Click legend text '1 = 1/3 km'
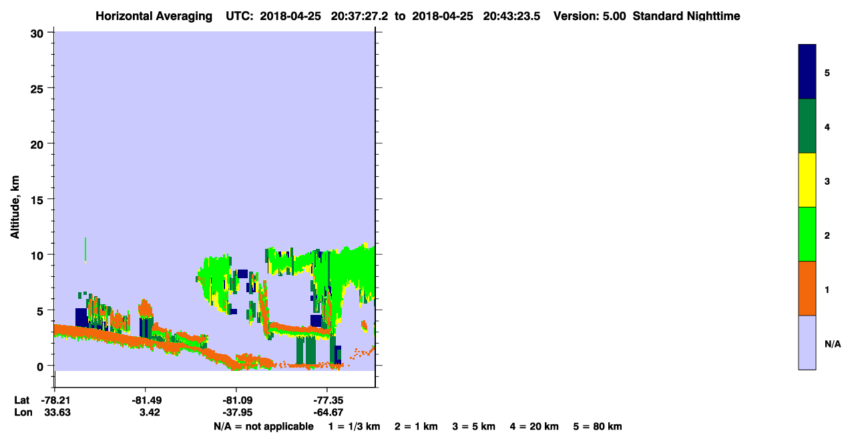Screen dimensions: 868x445 tap(354, 426)
